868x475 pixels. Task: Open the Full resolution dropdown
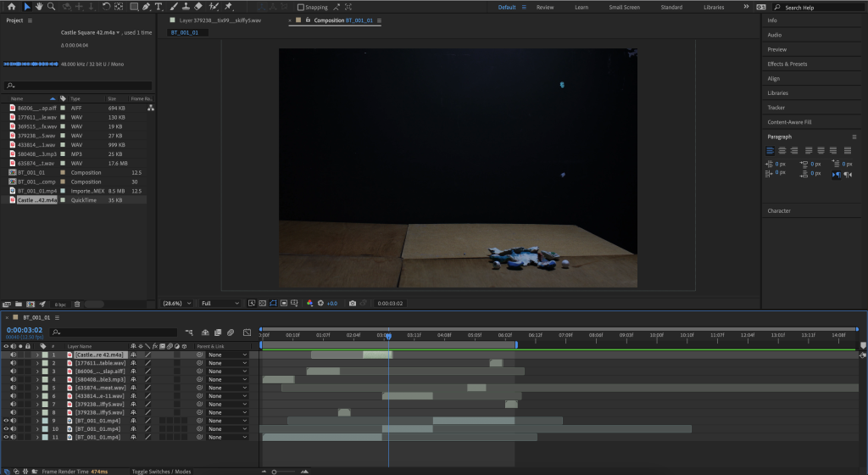[x=220, y=303]
